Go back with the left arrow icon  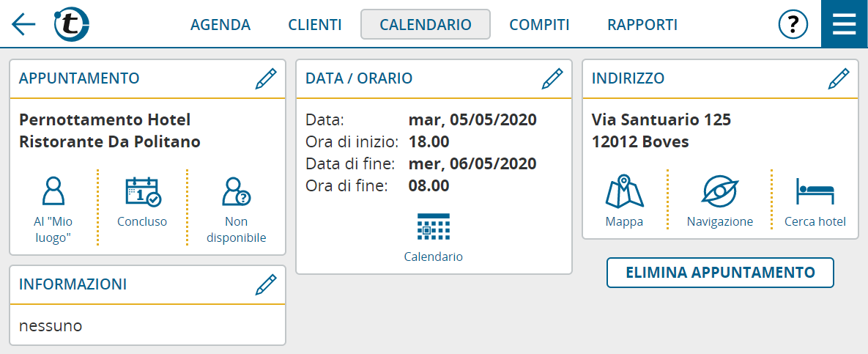coord(23,24)
